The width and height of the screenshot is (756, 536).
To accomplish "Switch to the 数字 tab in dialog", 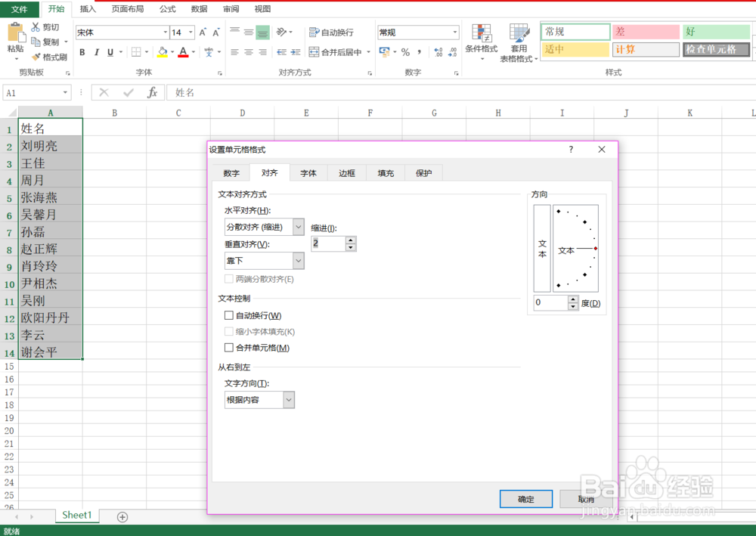I will coord(231,173).
